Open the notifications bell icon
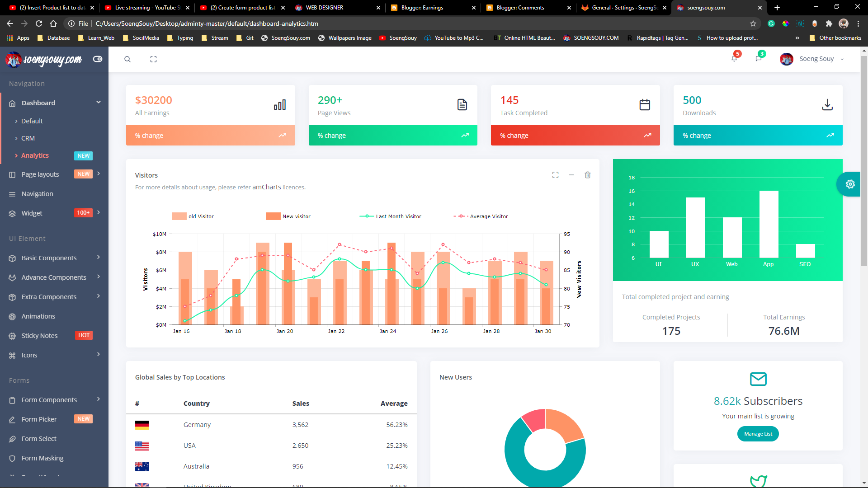The width and height of the screenshot is (868, 488). click(x=734, y=58)
